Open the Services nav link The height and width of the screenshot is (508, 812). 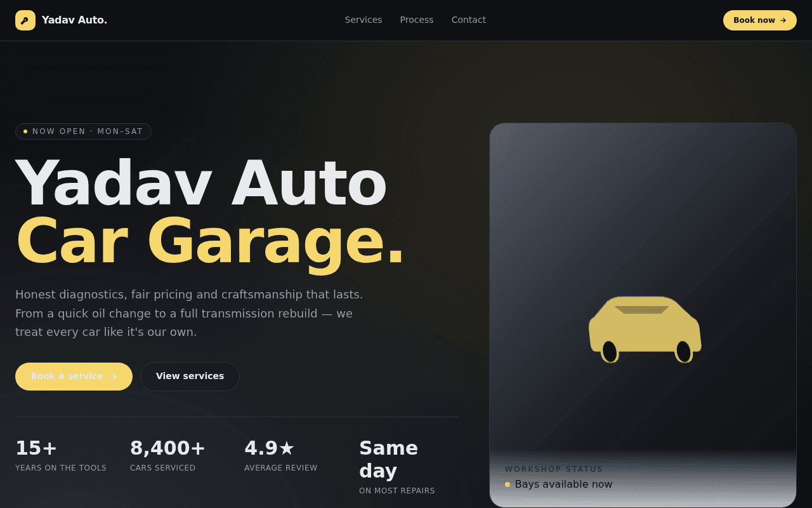point(363,20)
